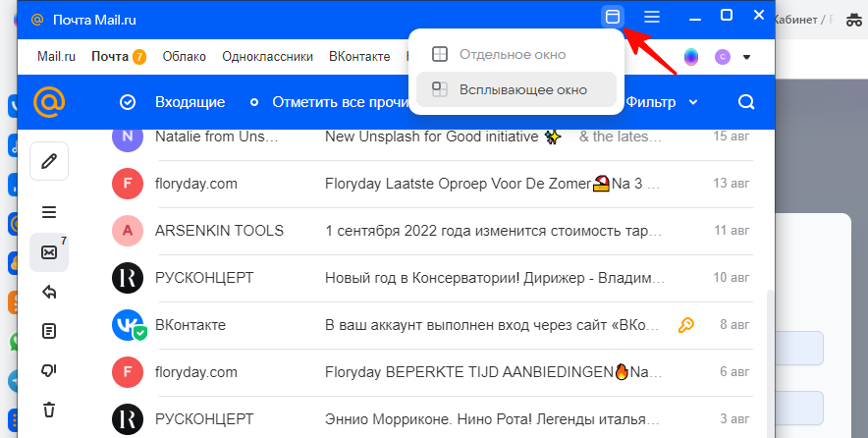Toggle the select-all check circle near Входящие
The width and height of the screenshot is (868, 438).
pyautogui.click(x=128, y=102)
